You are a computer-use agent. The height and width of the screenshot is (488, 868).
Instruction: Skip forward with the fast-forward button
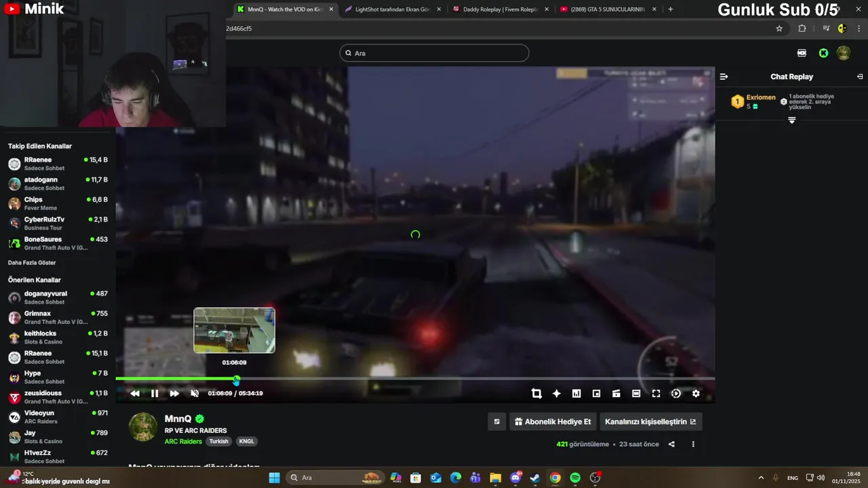click(x=174, y=393)
